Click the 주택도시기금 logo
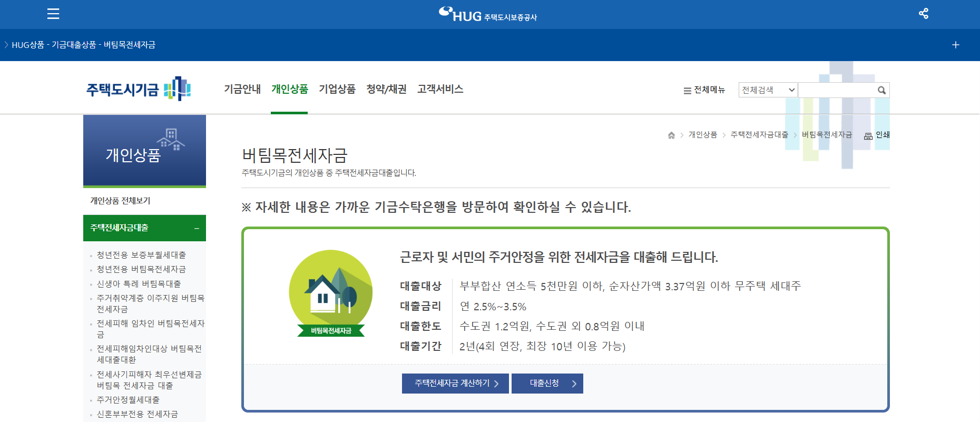The height and width of the screenshot is (422, 980). pyautogui.click(x=139, y=89)
